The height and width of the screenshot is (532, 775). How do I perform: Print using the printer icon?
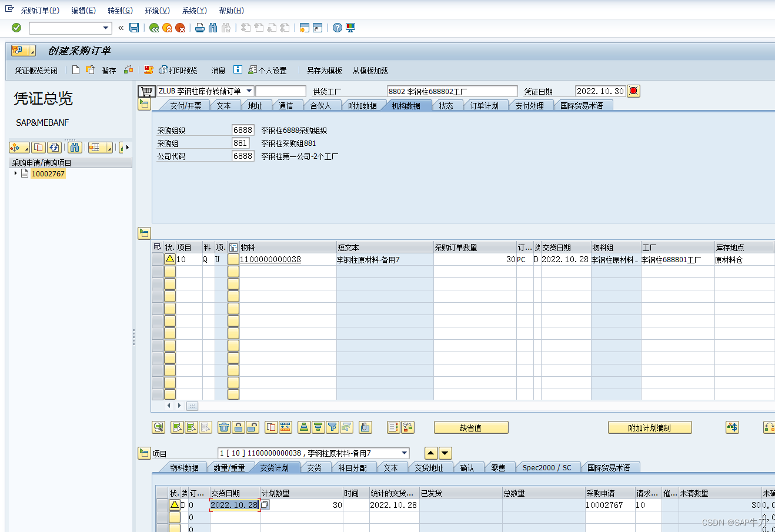(200, 28)
